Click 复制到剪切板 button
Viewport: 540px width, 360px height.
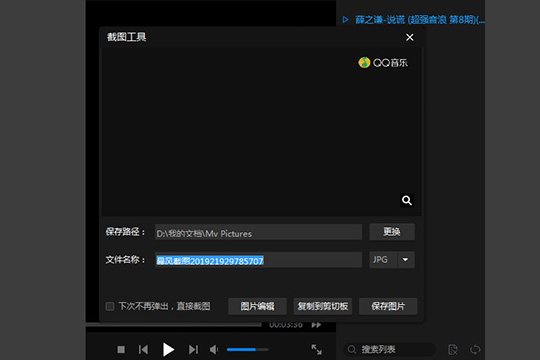(323, 306)
